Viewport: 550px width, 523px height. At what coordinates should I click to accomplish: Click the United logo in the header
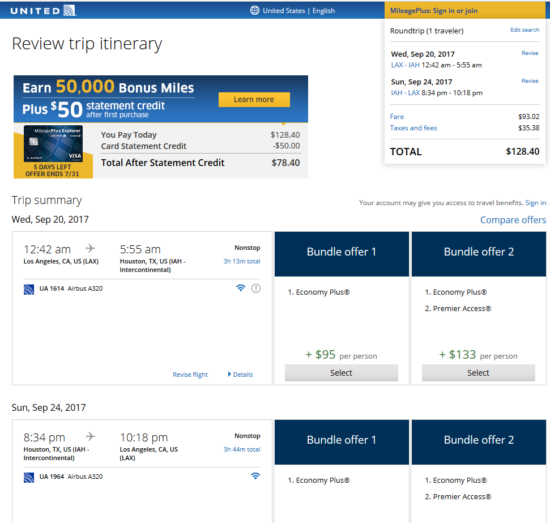[x=43, y=11]
